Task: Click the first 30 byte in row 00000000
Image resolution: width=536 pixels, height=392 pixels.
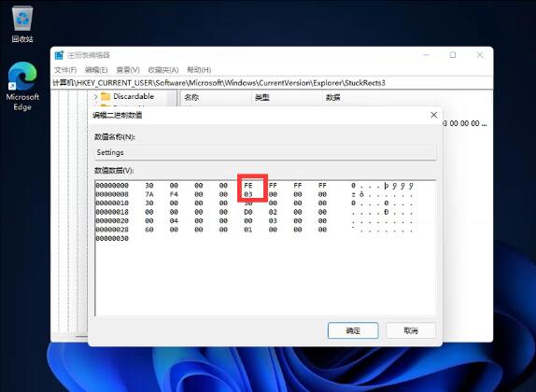Action: tap(149, 186)
